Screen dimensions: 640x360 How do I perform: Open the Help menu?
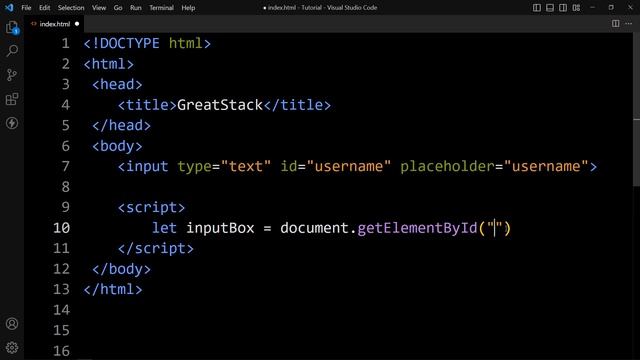click(x=188, y=8)
